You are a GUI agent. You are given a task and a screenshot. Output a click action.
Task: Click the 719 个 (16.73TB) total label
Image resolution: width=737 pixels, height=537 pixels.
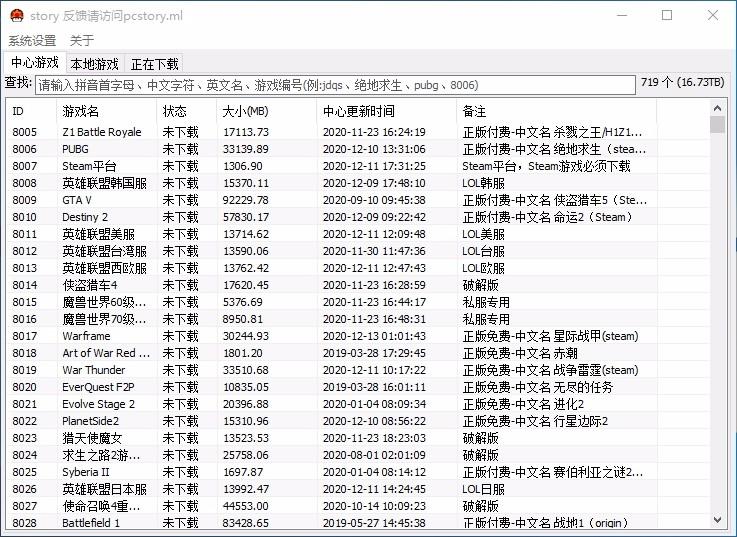click(x=682, y=82)
